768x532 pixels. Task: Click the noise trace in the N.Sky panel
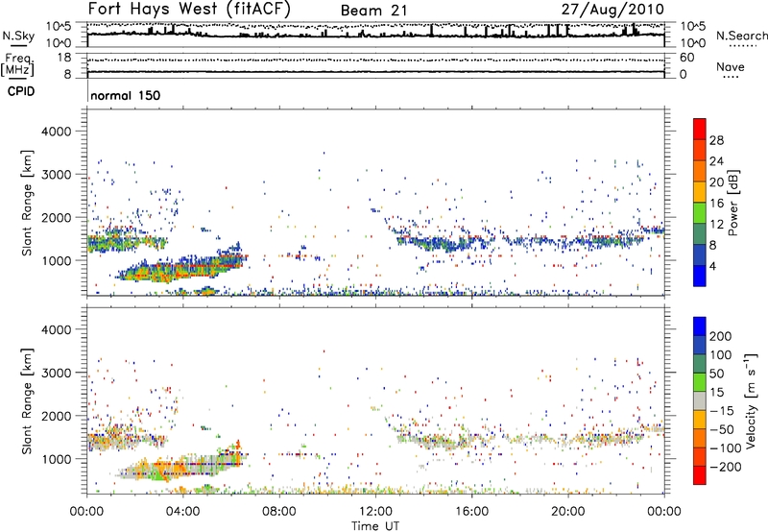375,35
